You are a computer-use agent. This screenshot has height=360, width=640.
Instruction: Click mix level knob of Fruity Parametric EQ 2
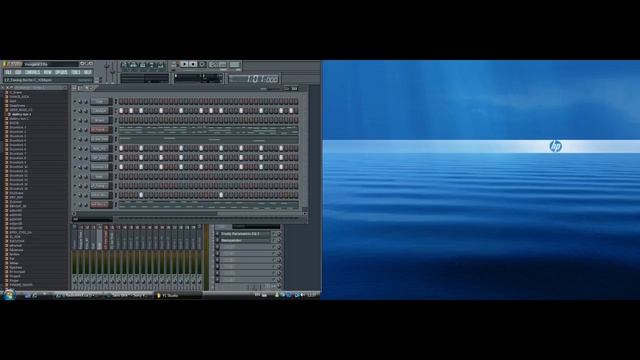(x=279, y=234)
